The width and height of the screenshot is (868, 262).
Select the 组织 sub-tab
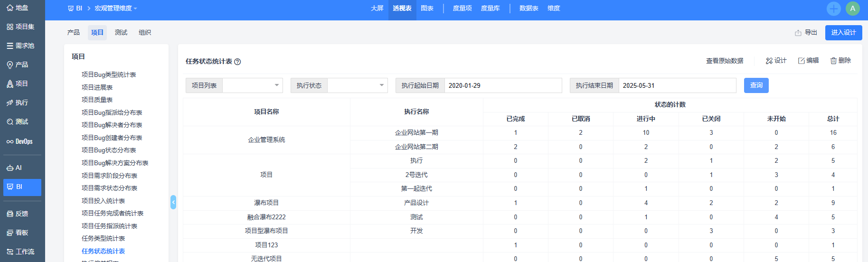point(145,32)
